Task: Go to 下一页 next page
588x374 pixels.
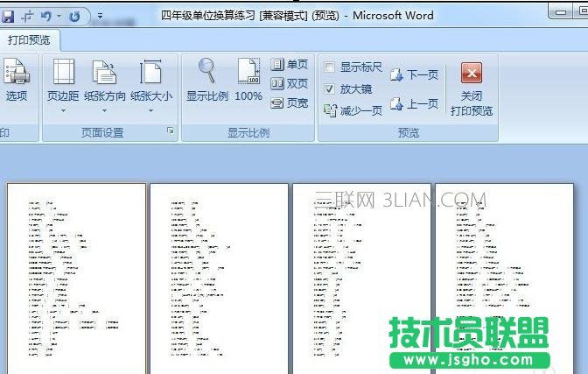Action: click(x=414, y=74)
